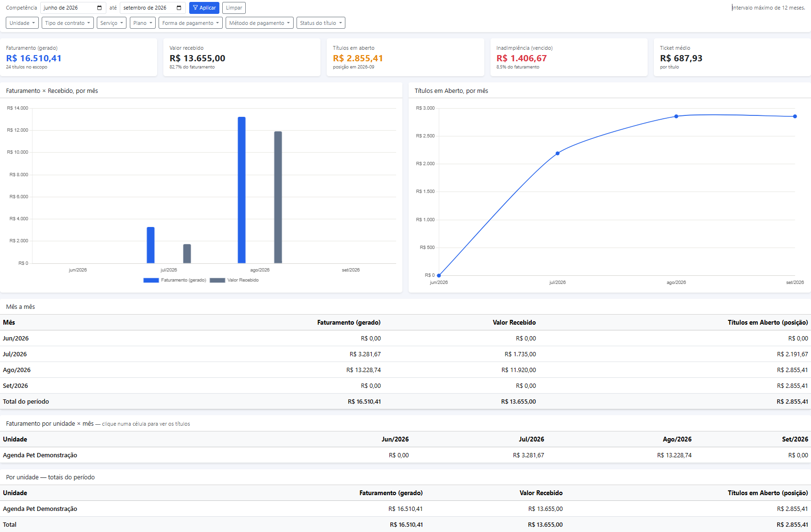Click the Ticket médio card value R$ 687,93
Image resolution: width=811 pixels, height=532 pixels.
pyautogui.click(x=681, y=58)
